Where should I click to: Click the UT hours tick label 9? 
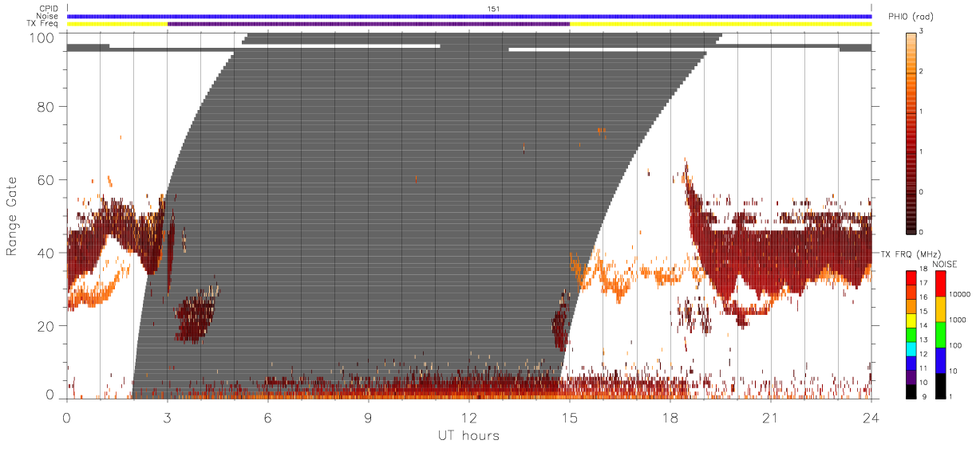coord(369,417)
